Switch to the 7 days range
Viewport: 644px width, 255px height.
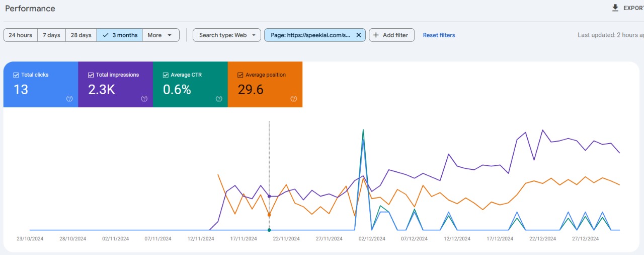click(51, 35)
